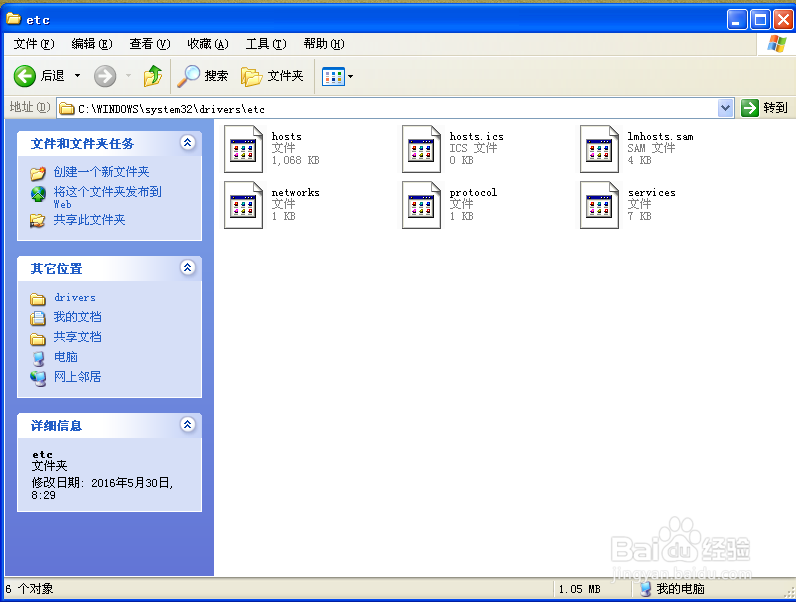Open 我的文档 link
Viewport: 796px width, 602px height.
pos(77,317)
